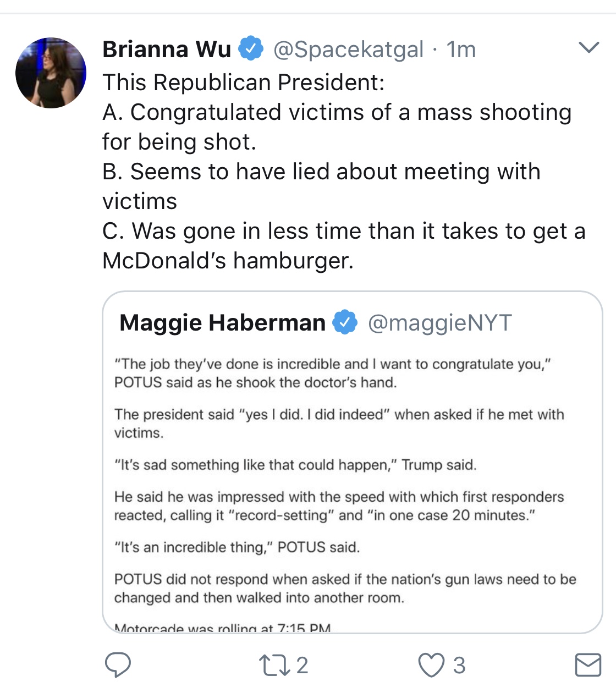Open the @Spacekatgal handle
The width and height of the screenshot is (616, 698).
349,50
